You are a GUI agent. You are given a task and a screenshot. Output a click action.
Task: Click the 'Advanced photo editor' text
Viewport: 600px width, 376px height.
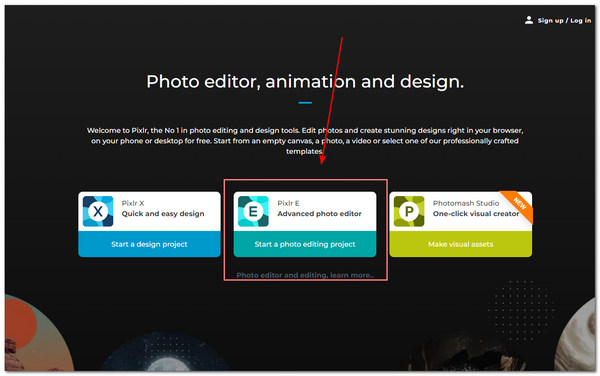pyautogui.click(x=320, y=214)
